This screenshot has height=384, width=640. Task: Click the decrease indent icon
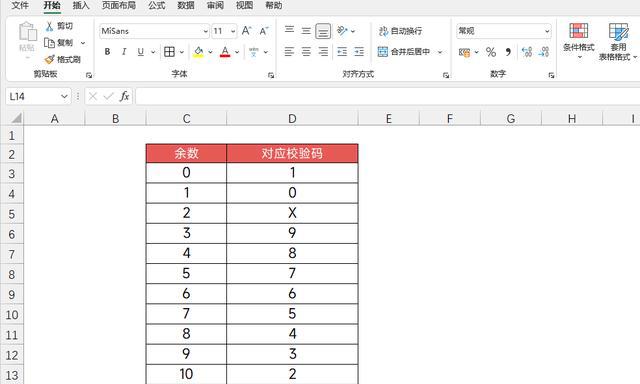pyautogui.click(x=342, y=52)
